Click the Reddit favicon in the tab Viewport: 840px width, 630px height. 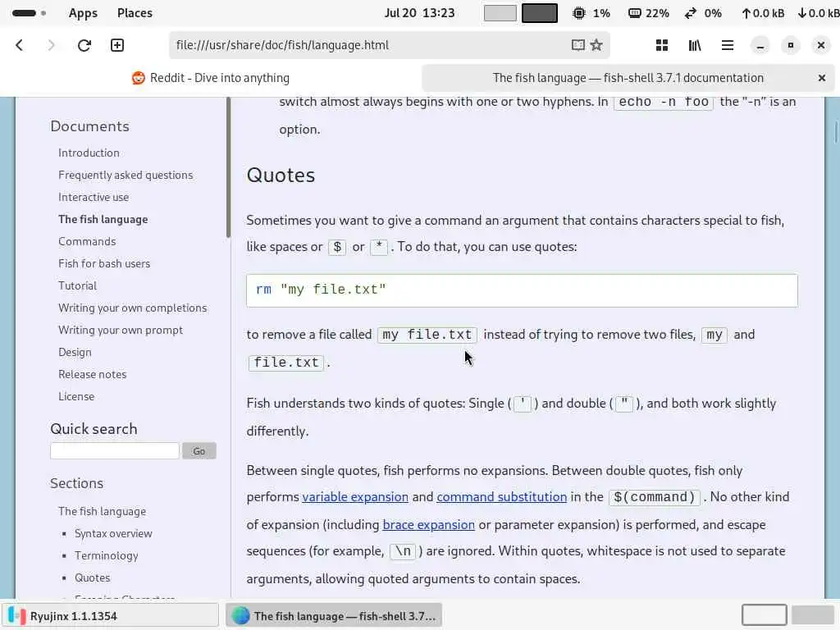[x=138, y=78]
